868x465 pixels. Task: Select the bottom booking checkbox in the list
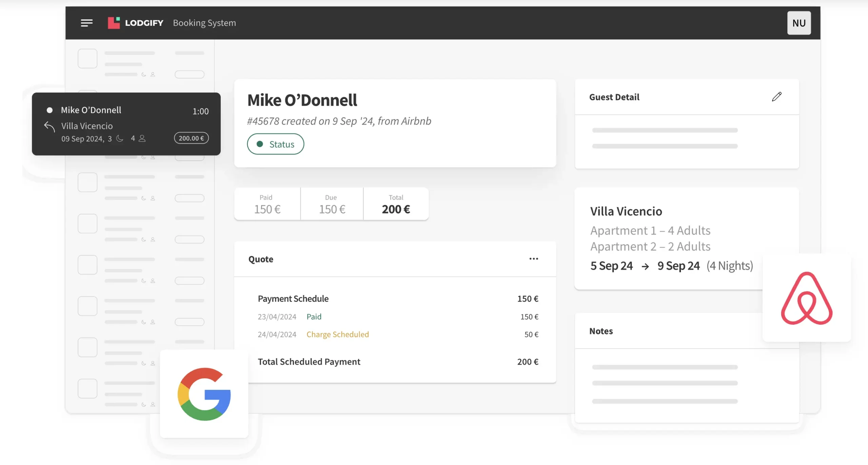87,388
